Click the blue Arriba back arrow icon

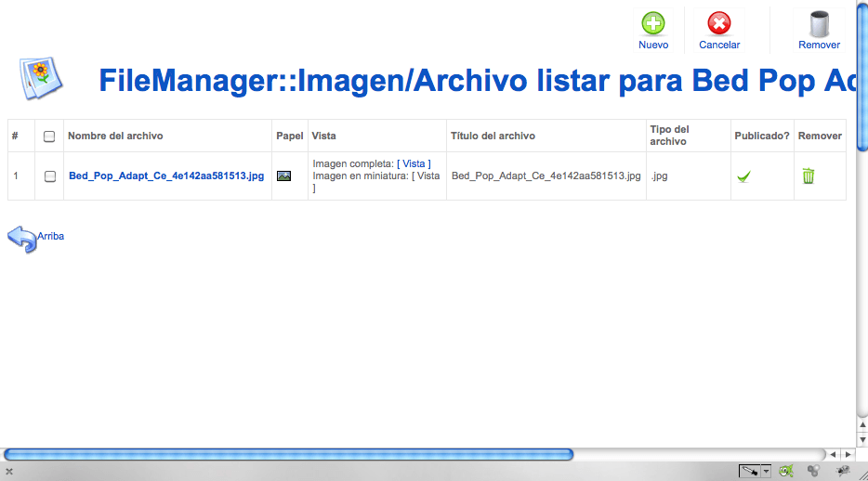(x=22, y=240)
